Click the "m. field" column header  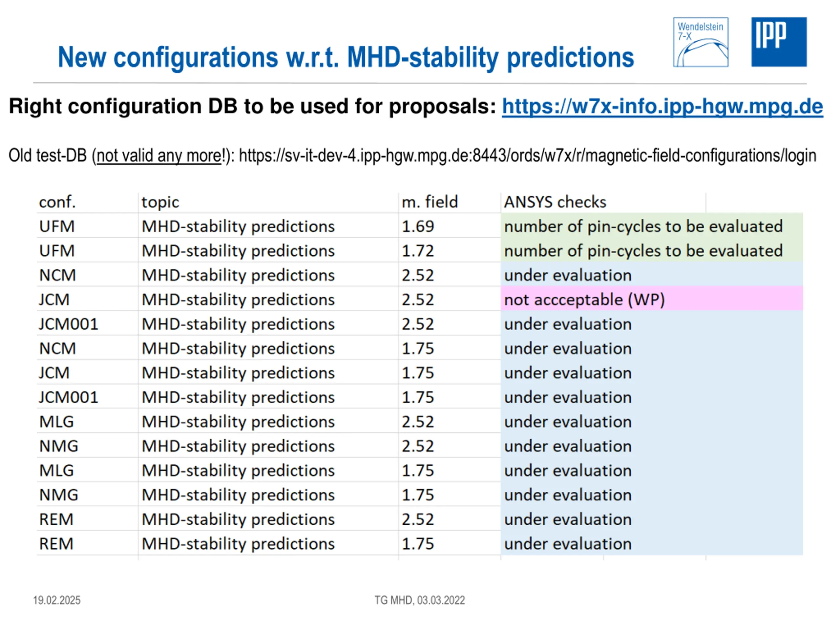coord(430,202)
